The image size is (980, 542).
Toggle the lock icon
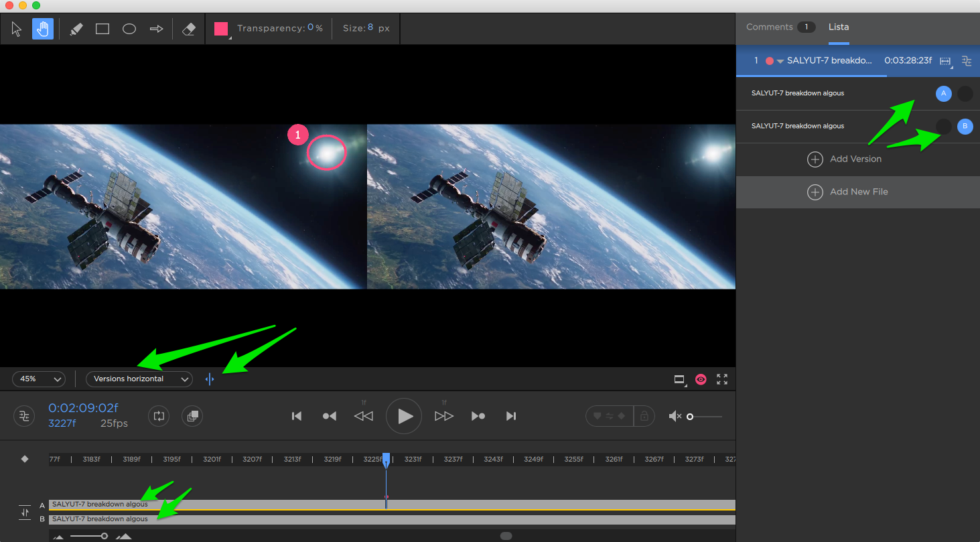point(644,416)
